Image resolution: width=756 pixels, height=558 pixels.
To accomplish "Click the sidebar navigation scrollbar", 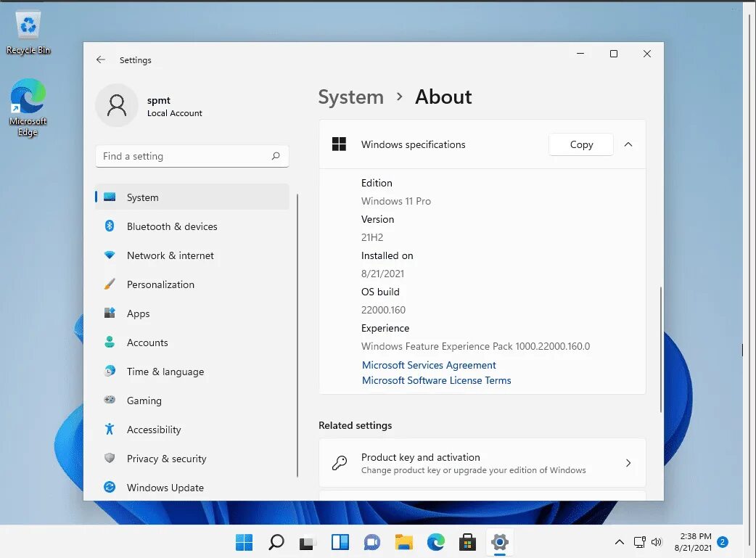I will [297, 335].
